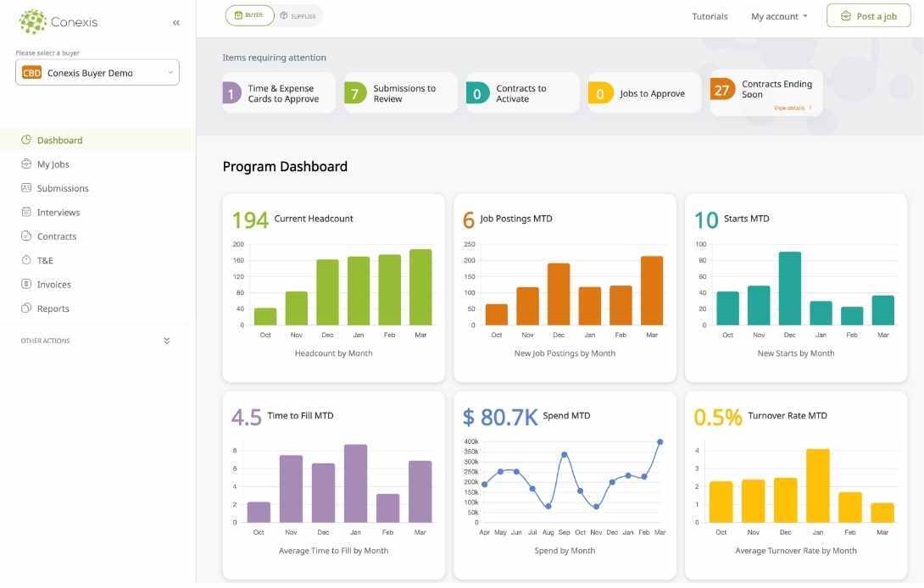Click the teal 0 Contracts to Activate badge

pos(477,93)
